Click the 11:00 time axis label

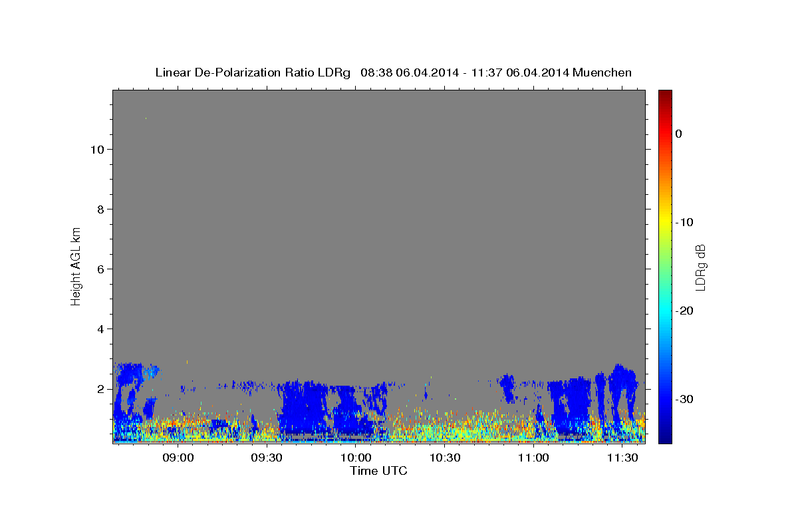(x=533, y=458)
